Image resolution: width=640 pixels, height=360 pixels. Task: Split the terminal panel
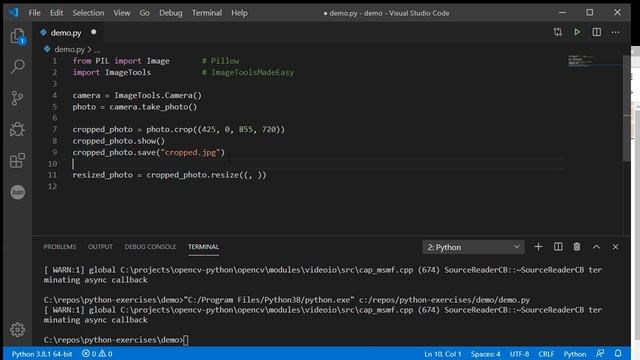(558, 247)
